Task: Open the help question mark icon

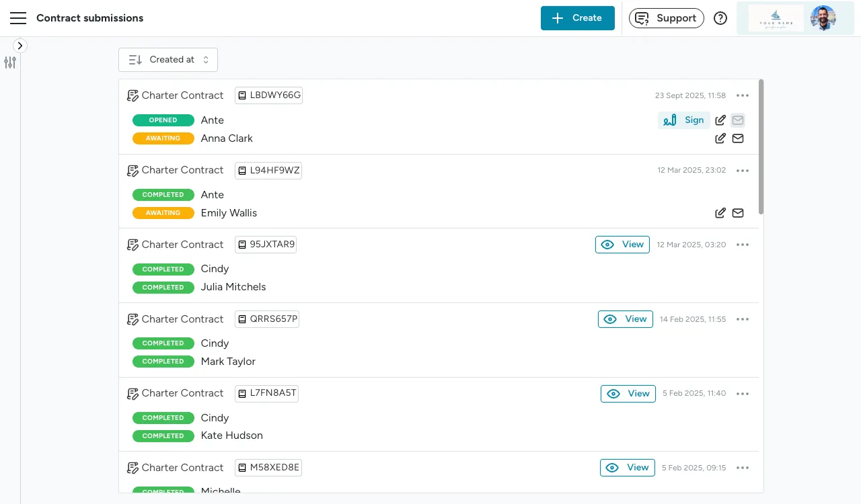Action: 720,18
